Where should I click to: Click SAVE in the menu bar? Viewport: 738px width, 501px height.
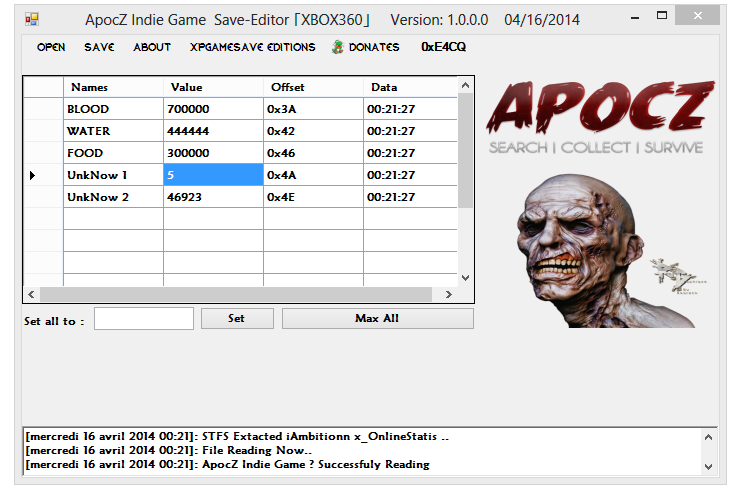pos(99,47)
